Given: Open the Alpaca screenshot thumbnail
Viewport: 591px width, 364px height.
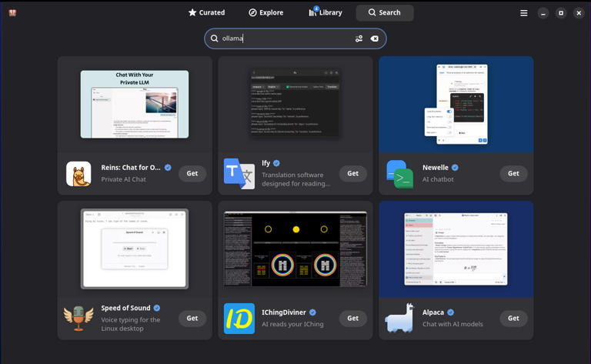Looking at the screenshot, I should 456,249.
